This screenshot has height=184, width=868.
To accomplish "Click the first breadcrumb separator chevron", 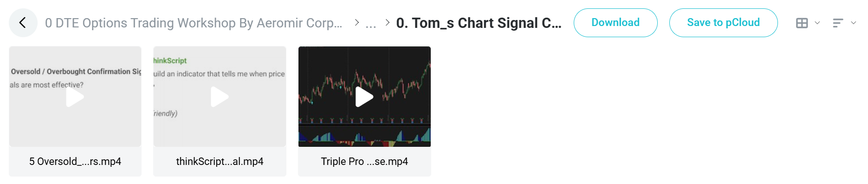I will 356,22.
